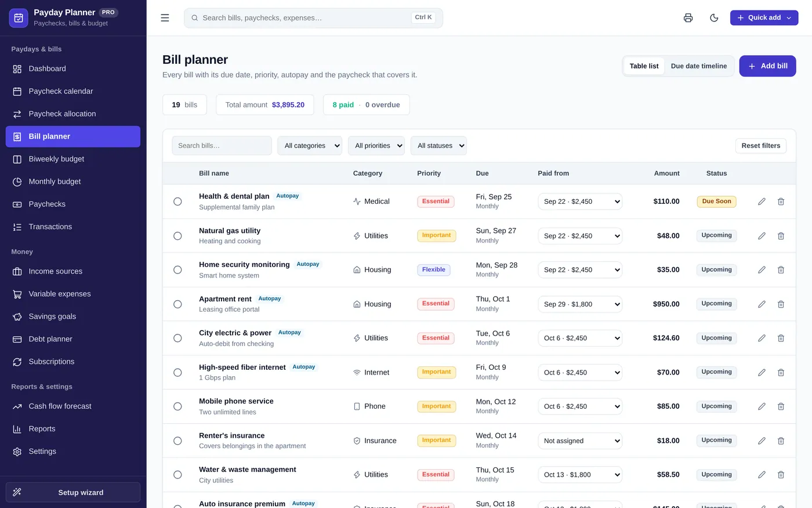The width and height of the screenshot is (812, 508).
Task: Edit the Renter's insurance bill
Action: [762, 441]
